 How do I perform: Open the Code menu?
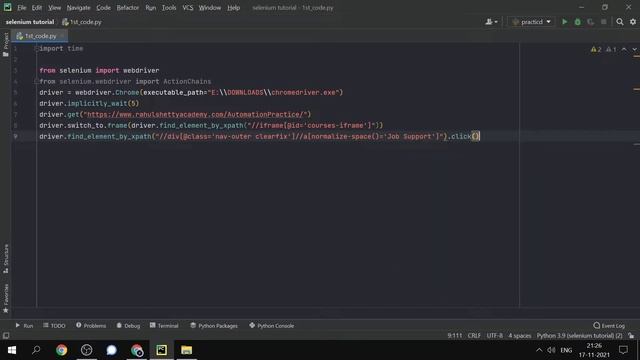coord(103,8)
